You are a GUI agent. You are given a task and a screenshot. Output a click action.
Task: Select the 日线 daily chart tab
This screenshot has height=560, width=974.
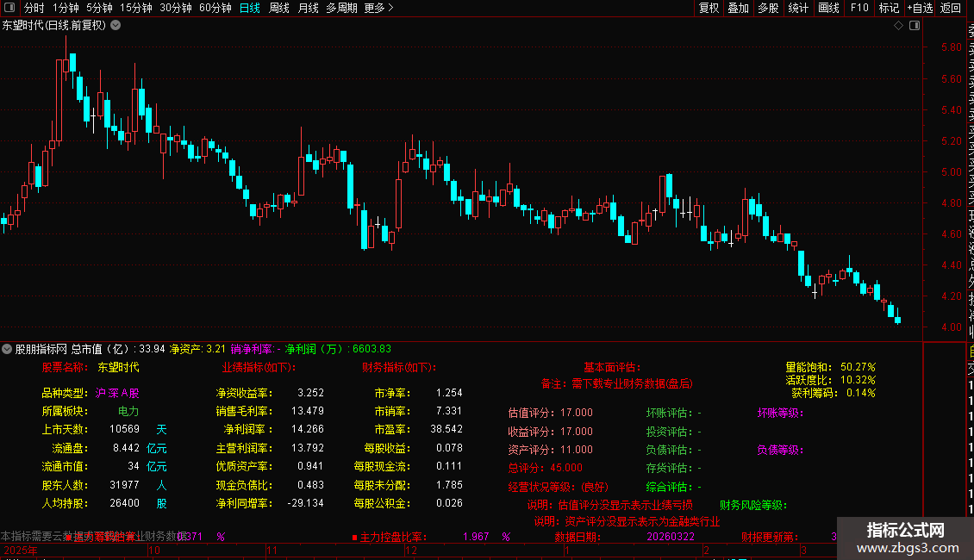pos(250,8)
